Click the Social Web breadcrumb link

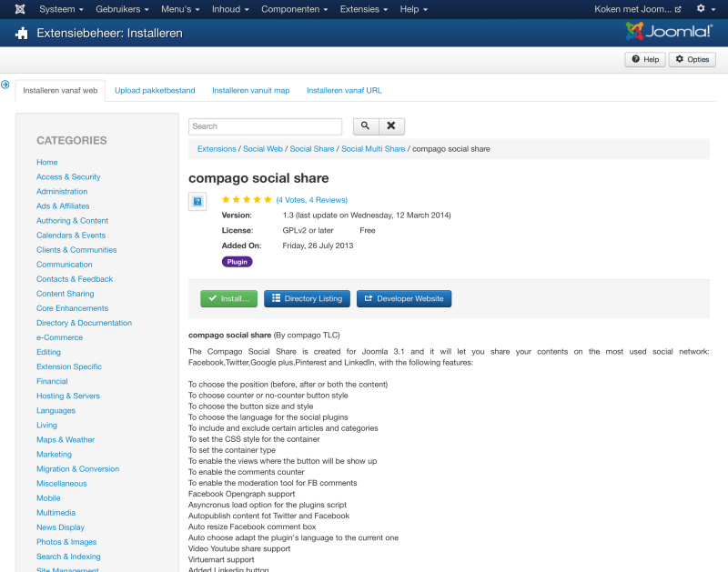coord(263,149)
